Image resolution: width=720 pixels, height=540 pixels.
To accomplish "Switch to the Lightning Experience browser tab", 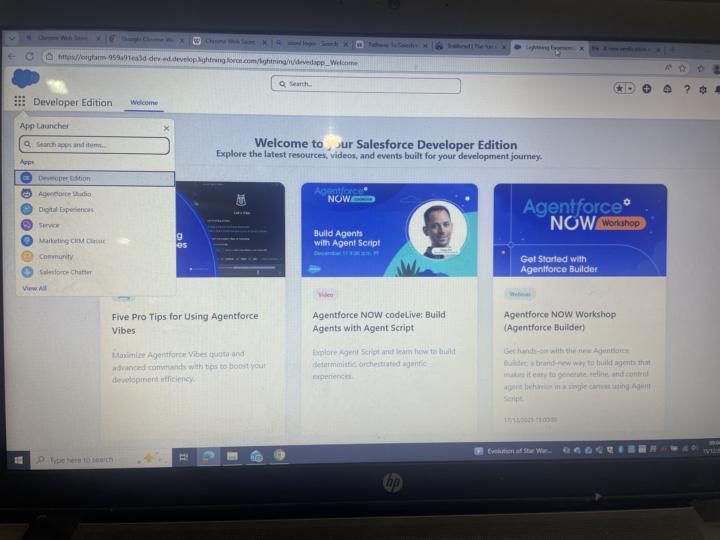I will point(549,47).
